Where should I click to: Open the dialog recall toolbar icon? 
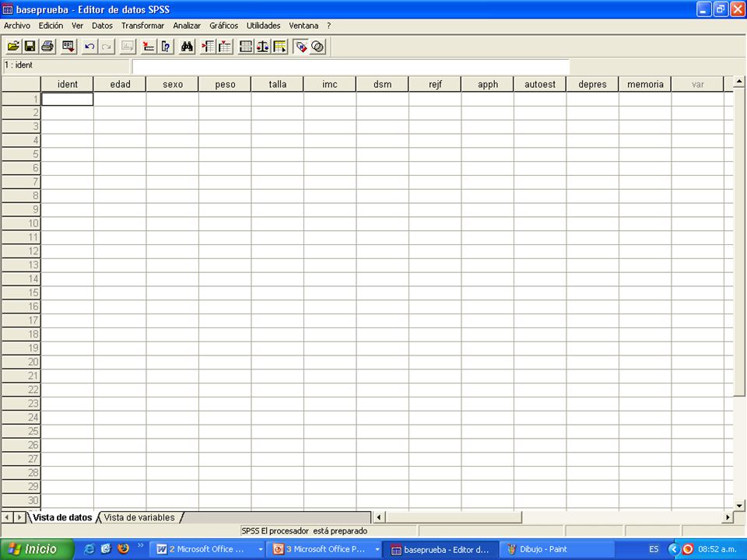68,47
